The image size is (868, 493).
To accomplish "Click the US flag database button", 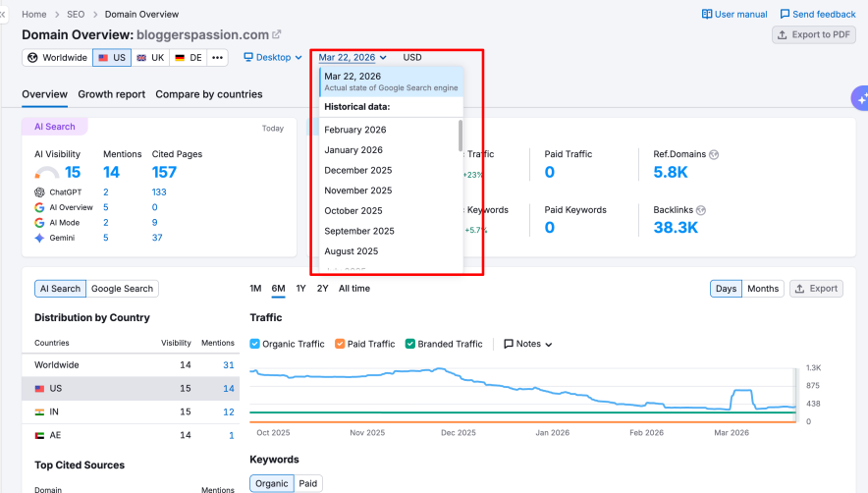I will (112, 58).
